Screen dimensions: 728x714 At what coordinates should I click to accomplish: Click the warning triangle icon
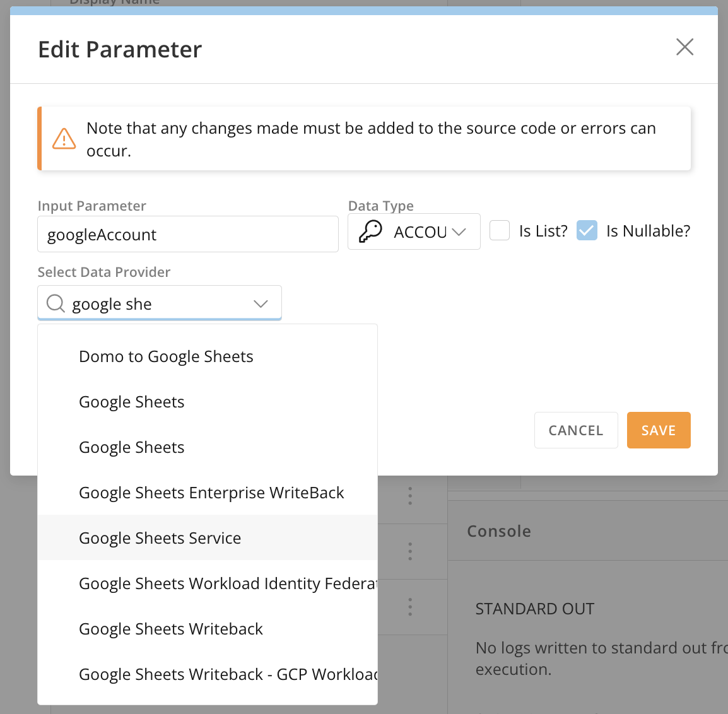(x=64, y=138)
